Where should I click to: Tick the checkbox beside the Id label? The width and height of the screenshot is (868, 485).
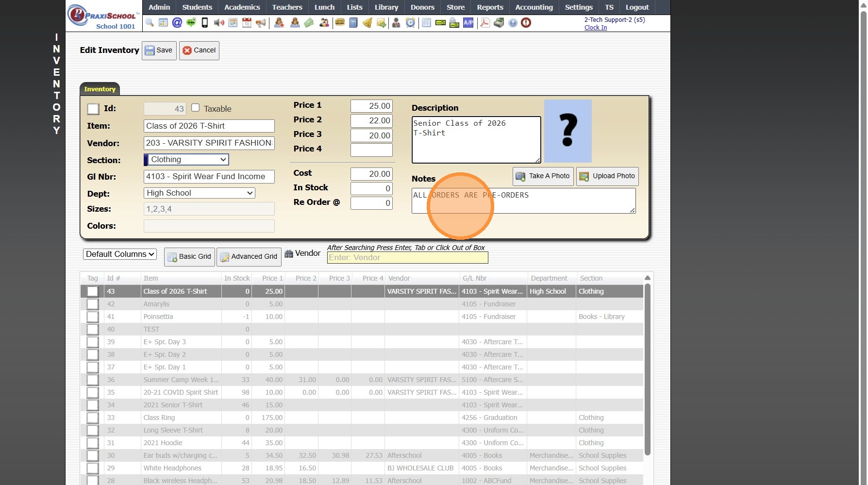pos(93,109)
